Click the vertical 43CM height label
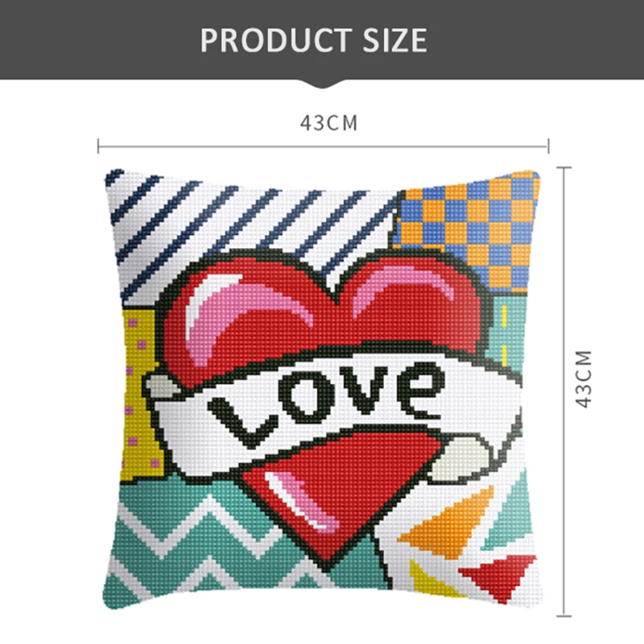 pos(584,378)
